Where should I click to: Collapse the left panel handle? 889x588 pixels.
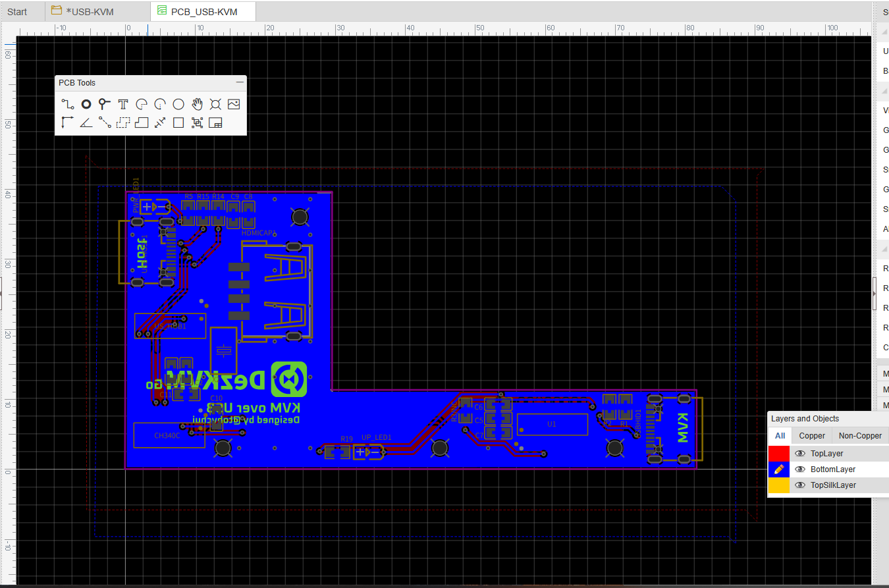tap(1, 293)
